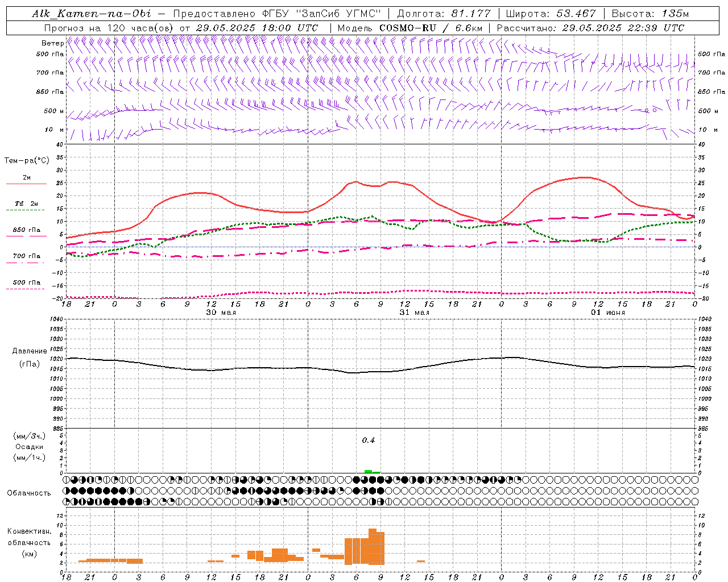
Task: Click the 31 мая date label
Action: (x=414, y=313)
